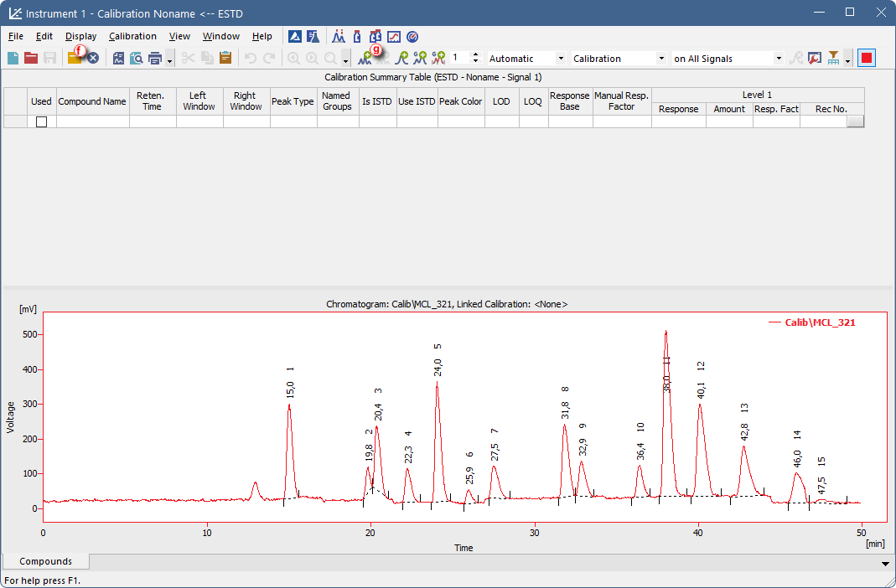Show the print preview
This screenshot has height=588, width=896.
(x=137, y=59)
